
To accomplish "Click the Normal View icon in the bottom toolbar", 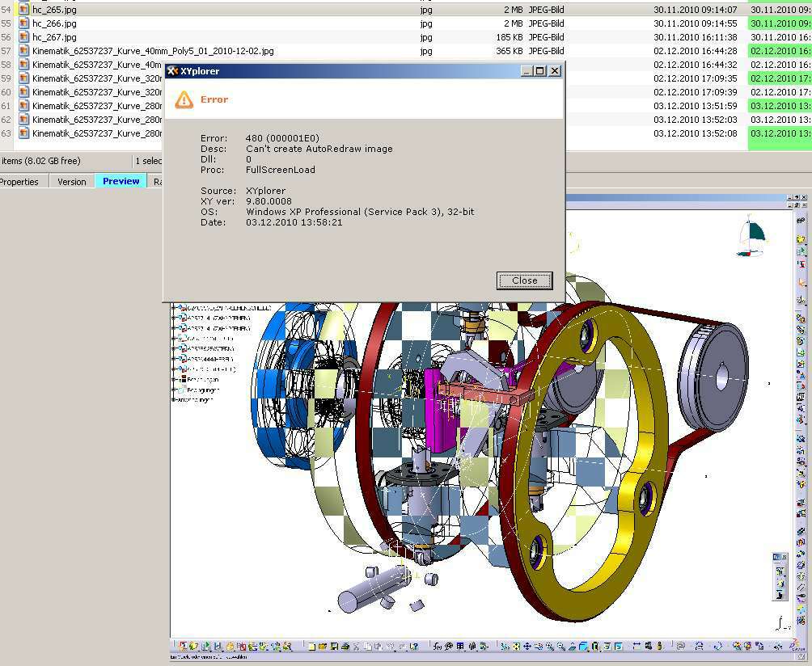I will 571,647.
